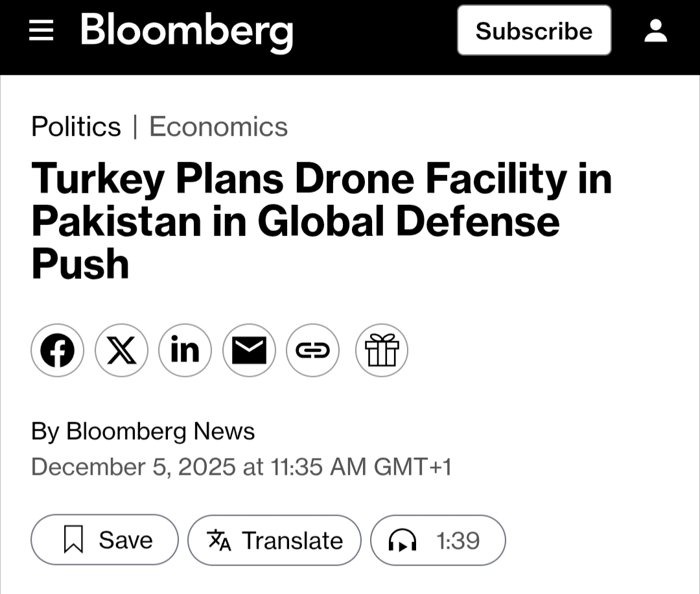Open the Translate options
700x594 pixels.
(274, 540)
